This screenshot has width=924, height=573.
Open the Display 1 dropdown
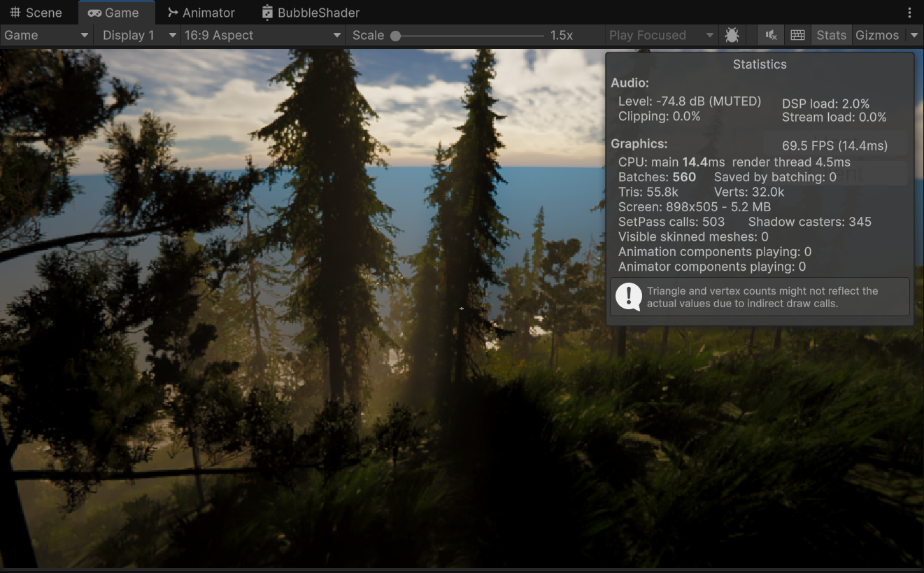point(136,34)
